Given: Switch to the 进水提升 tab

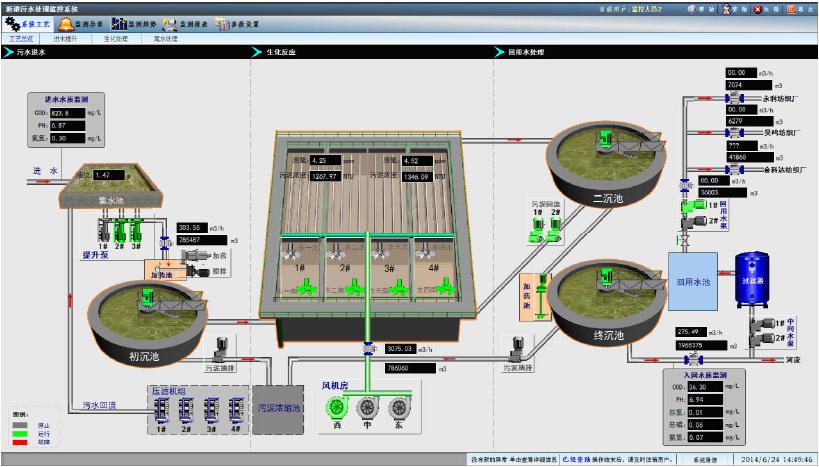Looking at the screenshot, I should (64, 39).
